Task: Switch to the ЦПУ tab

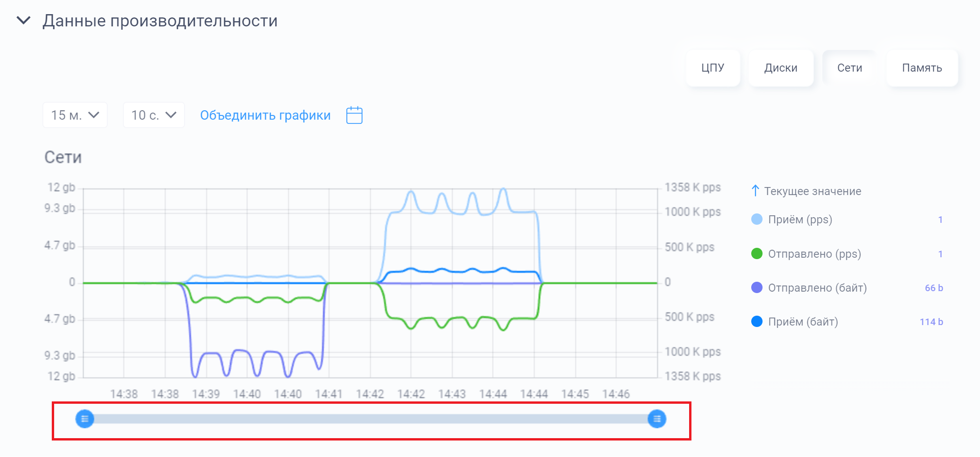Action: pyautogui.click(x=713, y=68)
